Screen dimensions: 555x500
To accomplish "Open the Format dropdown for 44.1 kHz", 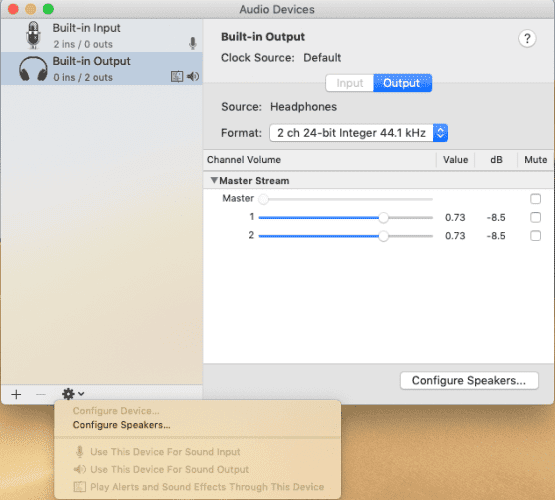I will pos(359,133).
